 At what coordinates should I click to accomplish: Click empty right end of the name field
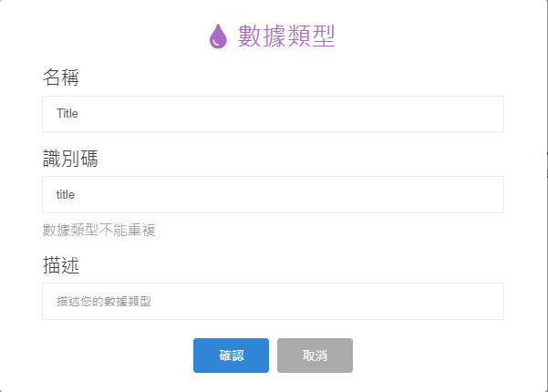pos(474,114)
